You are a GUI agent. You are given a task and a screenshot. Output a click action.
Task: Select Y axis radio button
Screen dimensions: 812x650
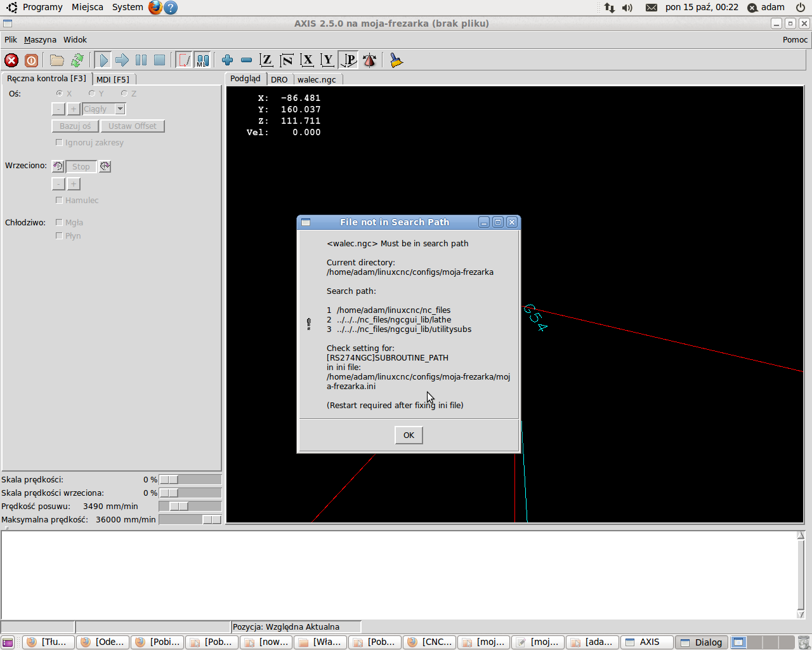pyautogui.click(x=91, y=93)
